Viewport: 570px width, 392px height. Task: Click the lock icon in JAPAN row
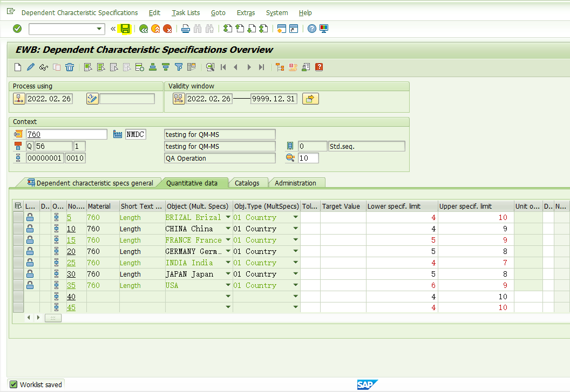point(30,274)
